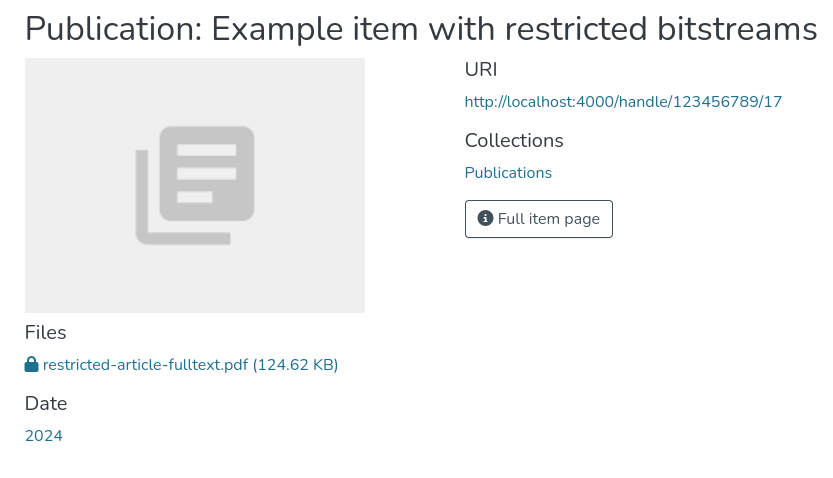
Task: Click the "Files" section heading
Action: 46,333
